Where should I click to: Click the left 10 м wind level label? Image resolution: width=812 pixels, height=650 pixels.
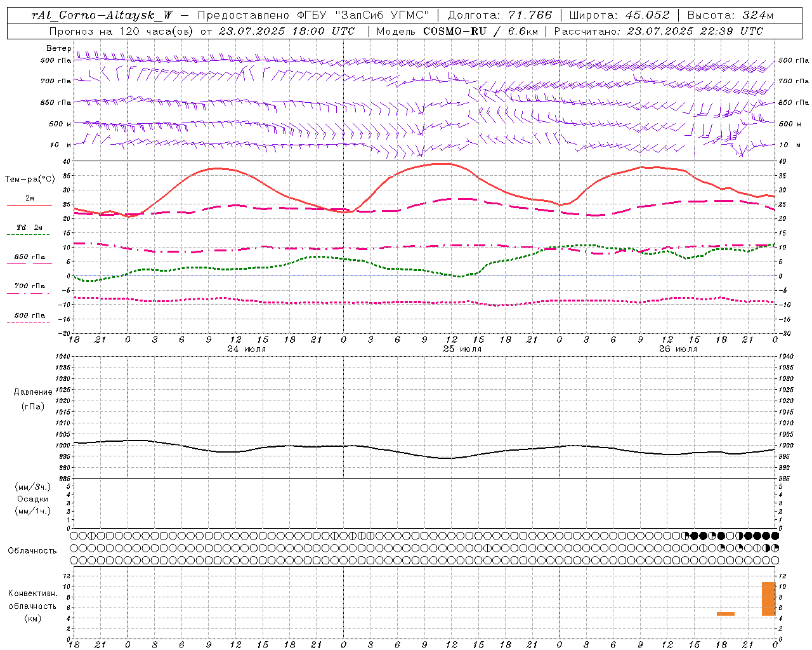pyautogui.click(x=61, y=145)
